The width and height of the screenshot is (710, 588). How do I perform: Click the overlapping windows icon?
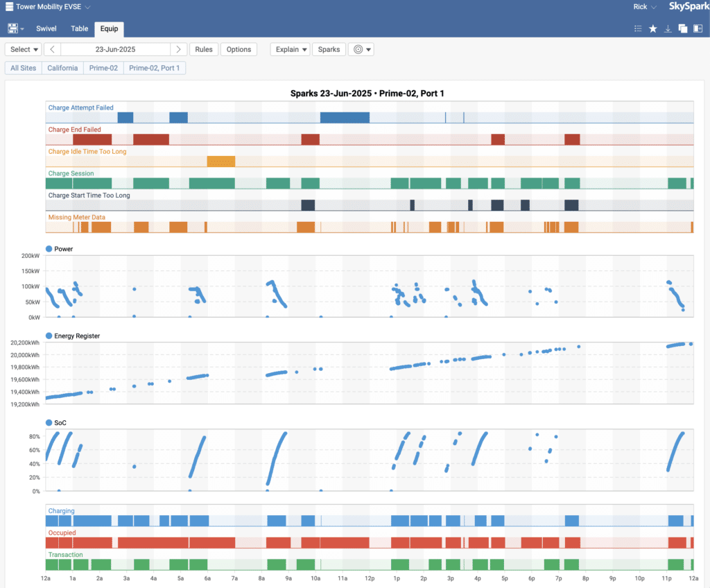[683, 28]
